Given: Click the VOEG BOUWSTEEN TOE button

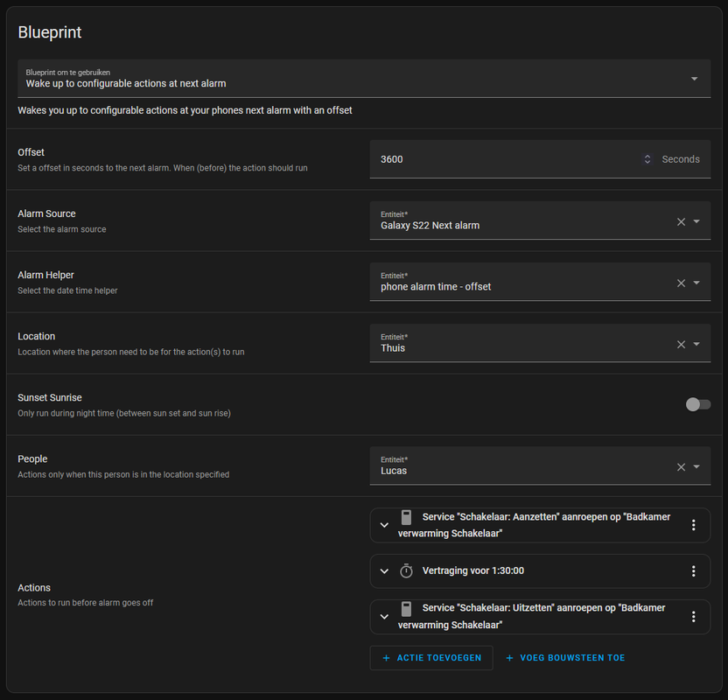Looking at the screenshot, I should click(565, 658).
